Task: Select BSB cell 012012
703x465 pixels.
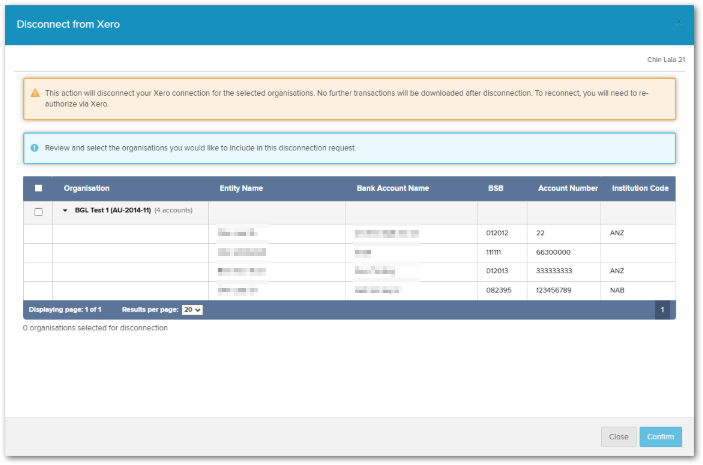Action: 497,233
